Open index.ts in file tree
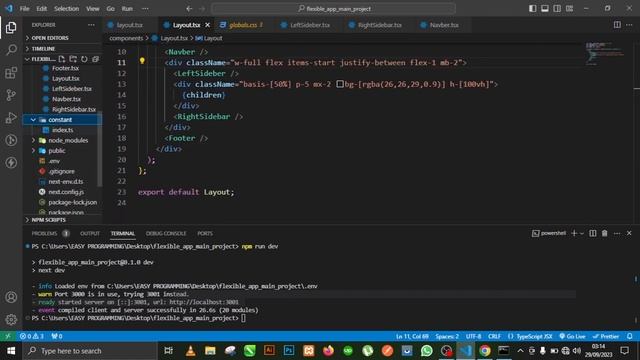 click(x=62, y=130)
